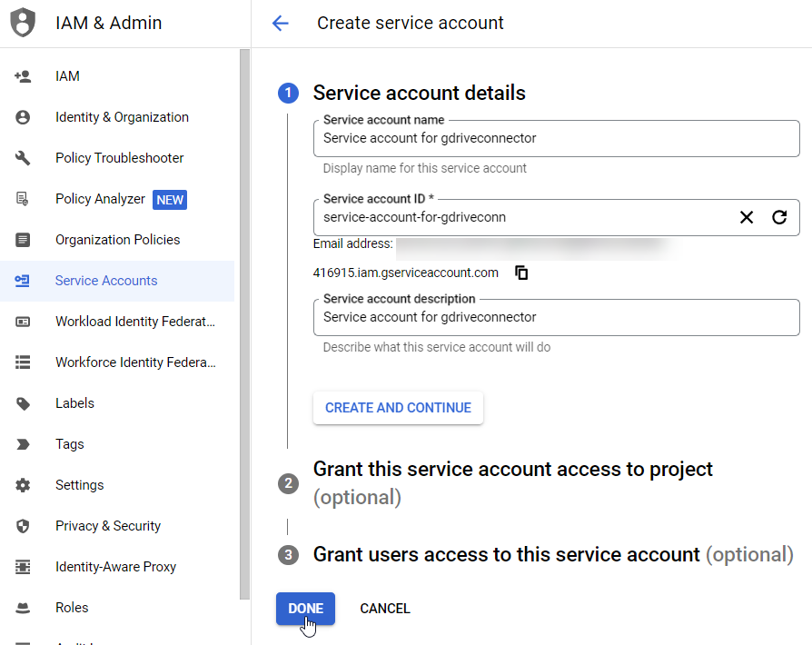Click CREATE AND CONTINUE button
Screen dimensions: 812x645
click(x=398, y=408)
